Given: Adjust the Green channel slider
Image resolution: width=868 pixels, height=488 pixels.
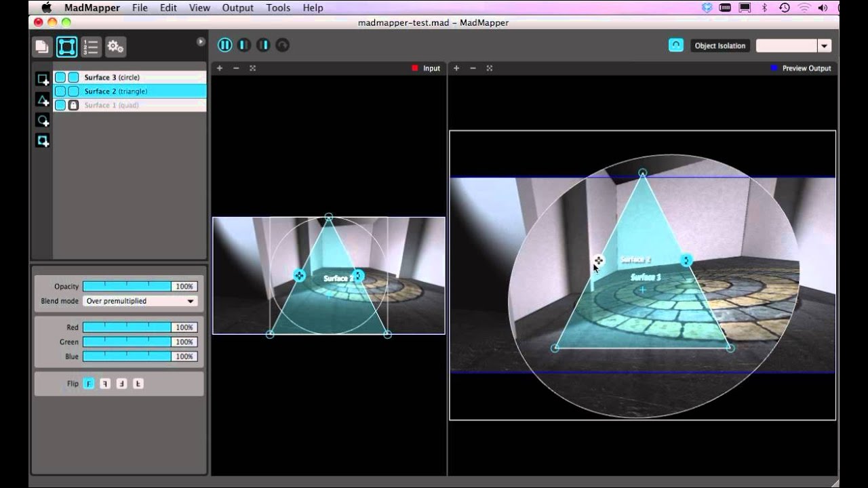Looking at the screenshot, I should [127, 342].
